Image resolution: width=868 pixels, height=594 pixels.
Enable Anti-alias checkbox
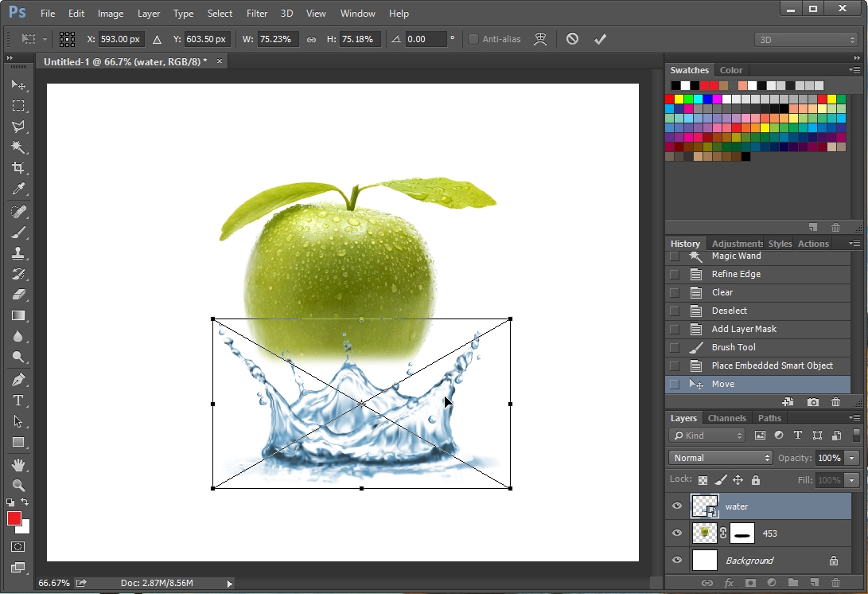pyautogui.click(x=473, y=39)
